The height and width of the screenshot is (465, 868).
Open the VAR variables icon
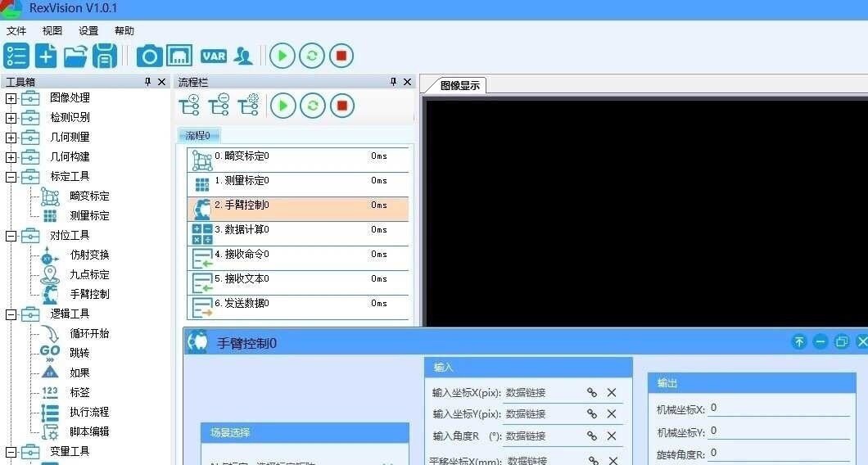214,56
